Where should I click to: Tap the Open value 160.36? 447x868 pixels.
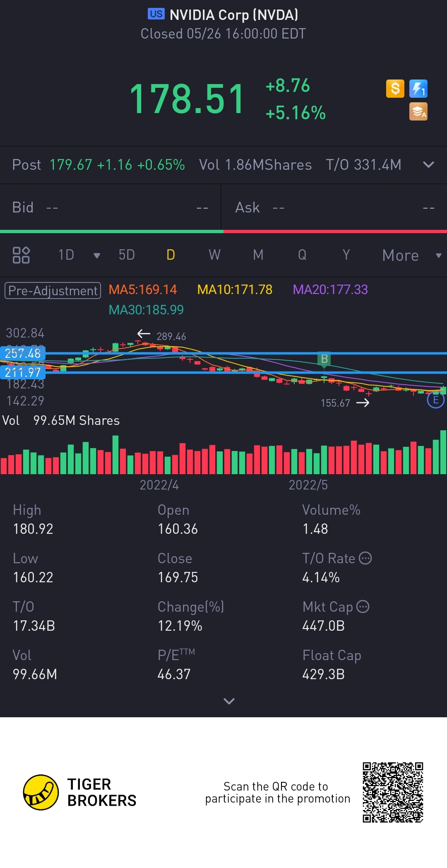point(178,529)
